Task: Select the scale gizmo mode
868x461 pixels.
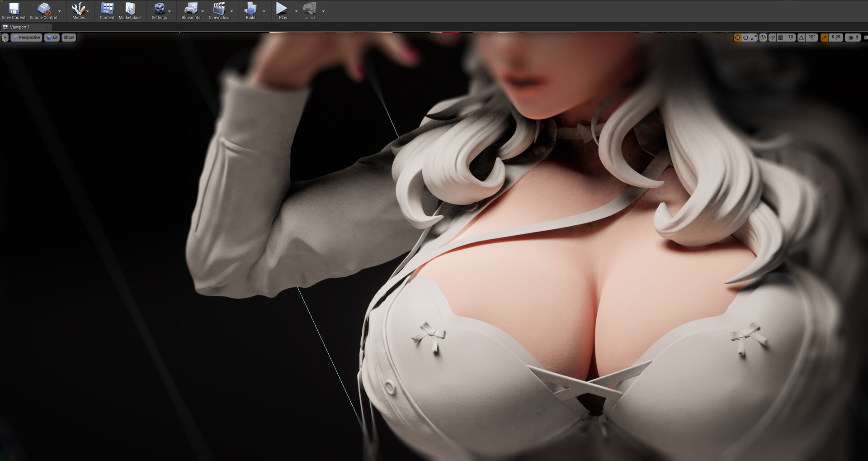Action: 754,38
